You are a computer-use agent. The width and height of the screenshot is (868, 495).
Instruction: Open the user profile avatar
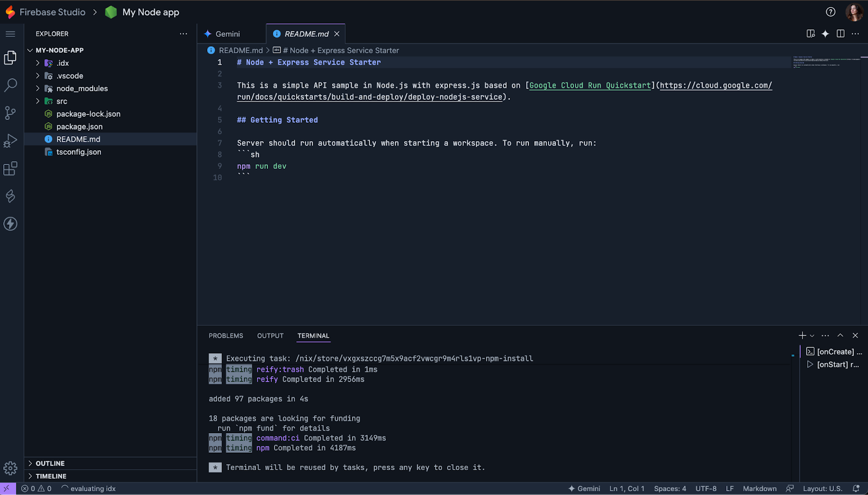click(x=854, y=12)
